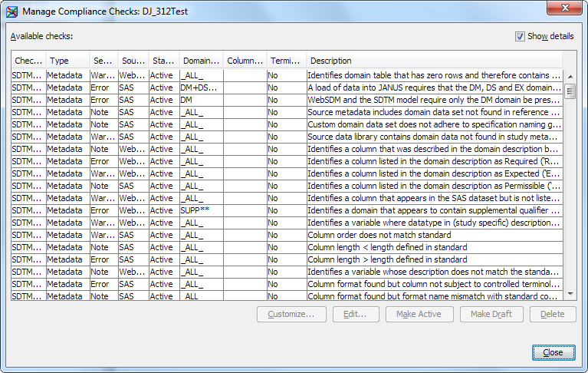Image resolution: width=588 pixels, height=373 pixels.
Task: Select row 'A load of data into JANUS requires'
Action: 287,87
